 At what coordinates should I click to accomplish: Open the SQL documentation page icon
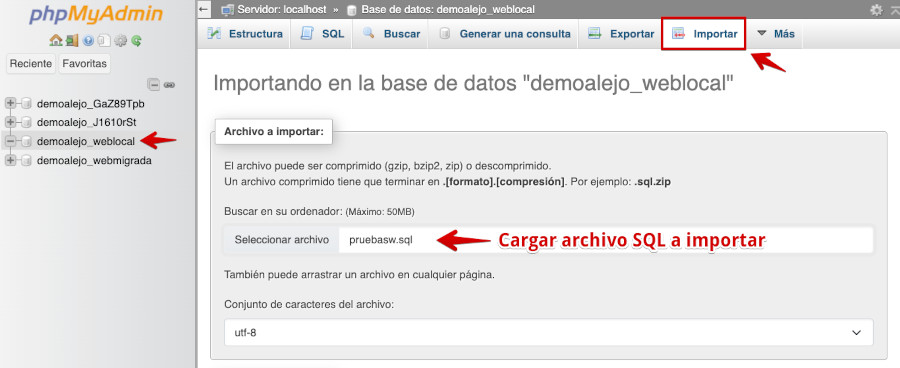pos(103,40)
